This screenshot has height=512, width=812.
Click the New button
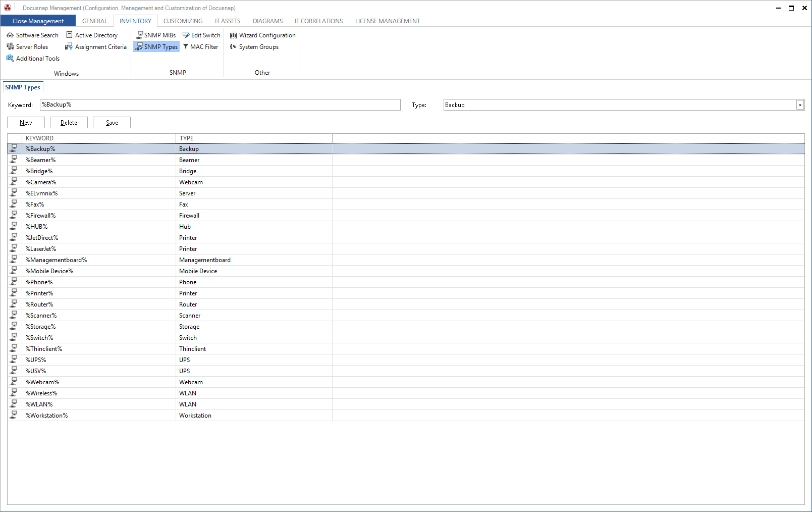(x=26, y=123)
